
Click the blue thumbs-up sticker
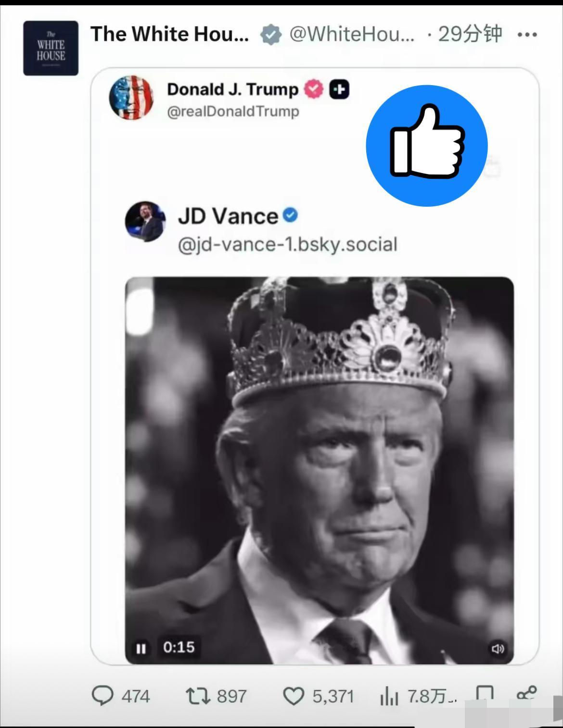427,145
